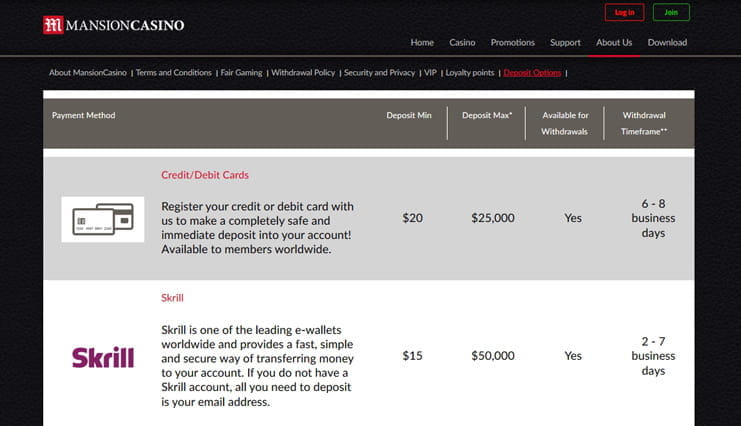The height and width of the screenshot is (426, 741).
Task: Click the MansionCasino logo
Action: point(113,25)
